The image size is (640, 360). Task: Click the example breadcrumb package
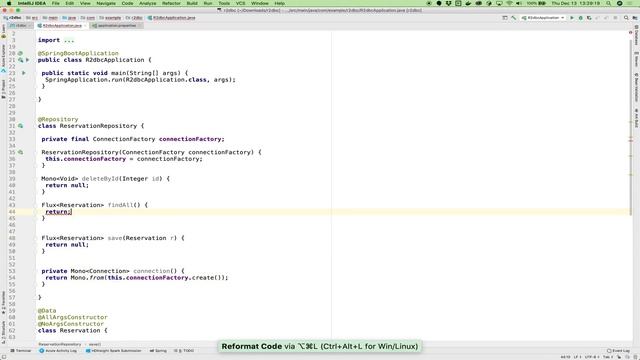tap(110, 18)
